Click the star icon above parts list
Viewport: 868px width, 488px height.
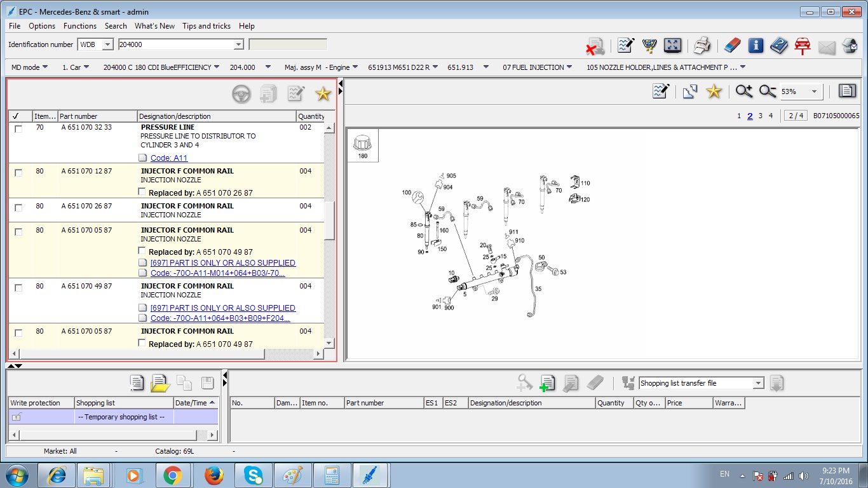tap(323, 94)
